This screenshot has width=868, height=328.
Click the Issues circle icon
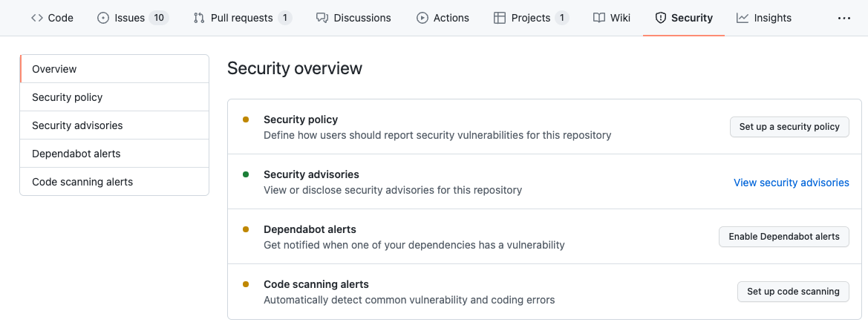(103, 18)
